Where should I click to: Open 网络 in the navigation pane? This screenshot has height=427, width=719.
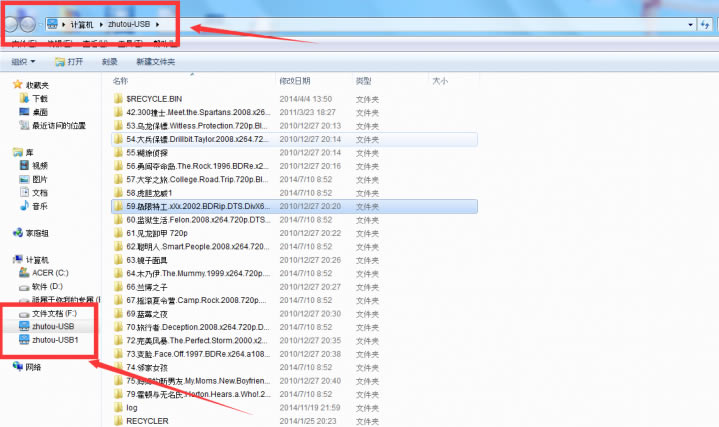[33, 367]
